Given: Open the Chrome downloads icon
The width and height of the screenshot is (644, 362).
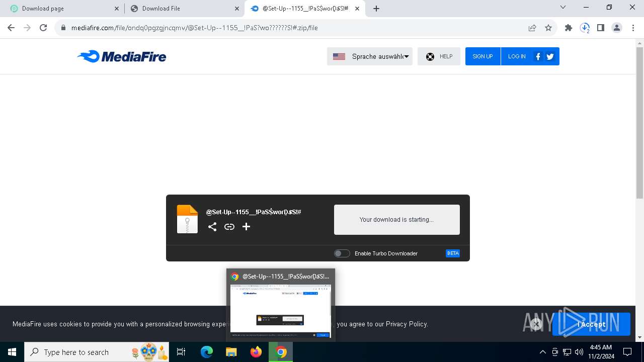Looking at the screenshot, I should 585,28.
